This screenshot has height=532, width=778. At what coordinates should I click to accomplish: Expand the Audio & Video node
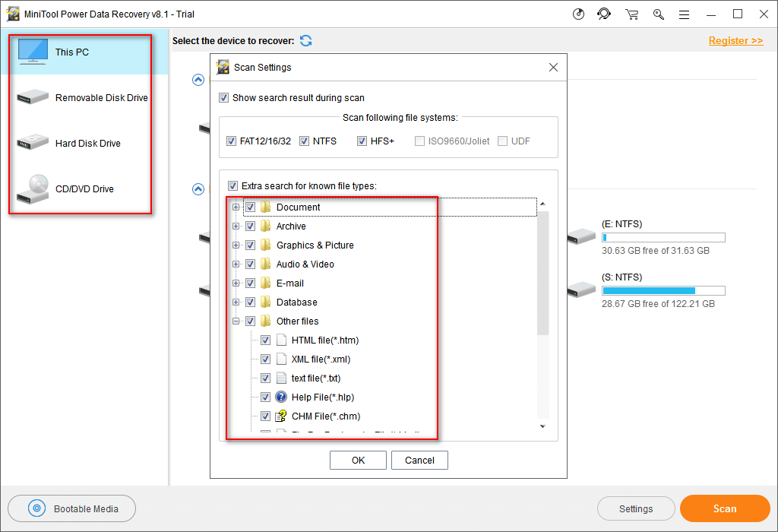click(x=236, y=264)
